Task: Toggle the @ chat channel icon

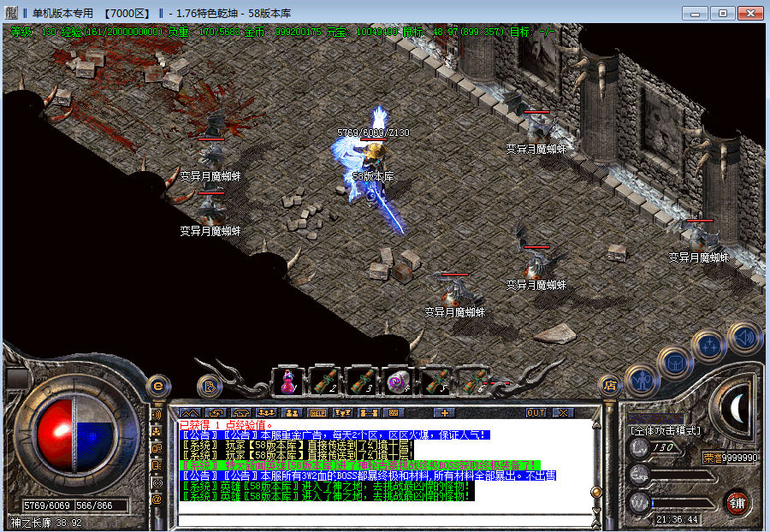Action: click(x=157, y=500)
